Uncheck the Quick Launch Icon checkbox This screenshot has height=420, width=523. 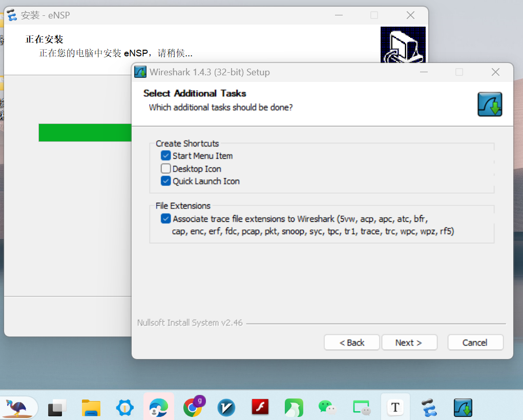(166, 181)
